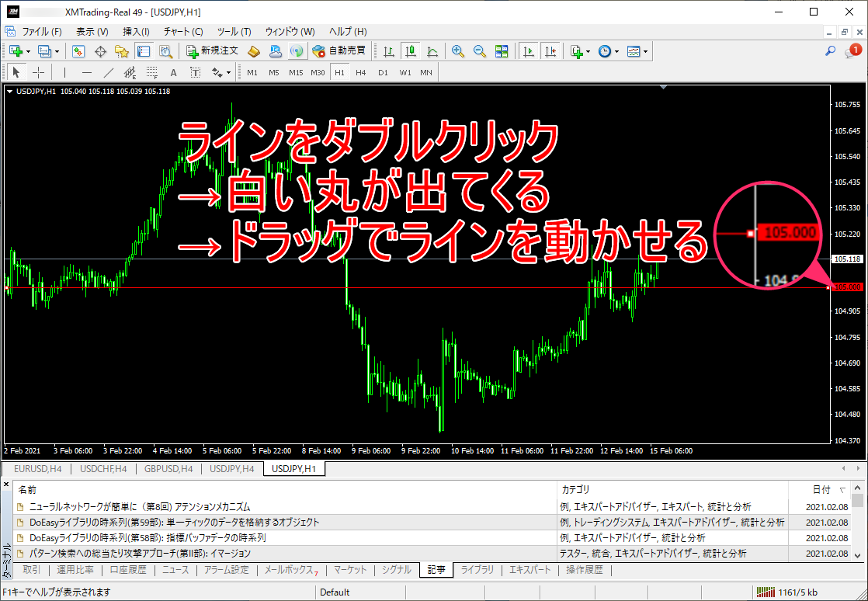Toggle the 自動売買 auto trading button
This screenshot has width=868, height=601.
click(x=339, y=51)
